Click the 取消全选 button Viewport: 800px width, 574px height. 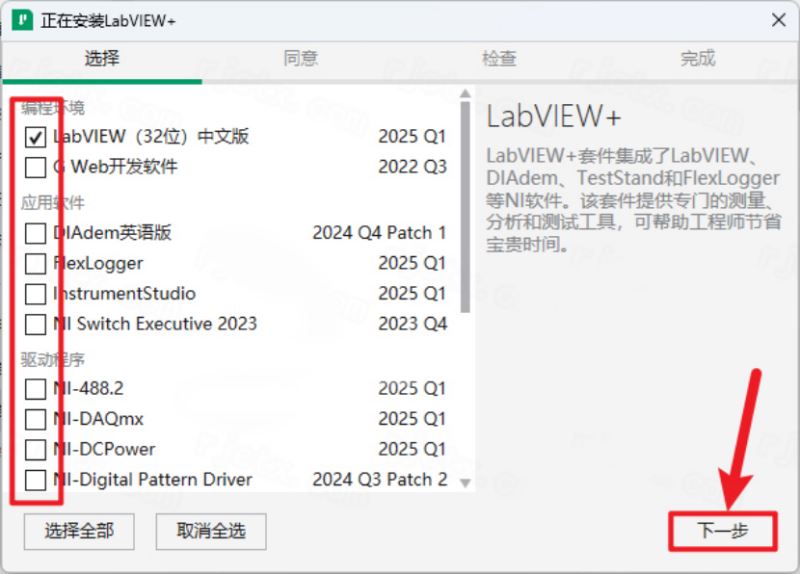[211, 532]
